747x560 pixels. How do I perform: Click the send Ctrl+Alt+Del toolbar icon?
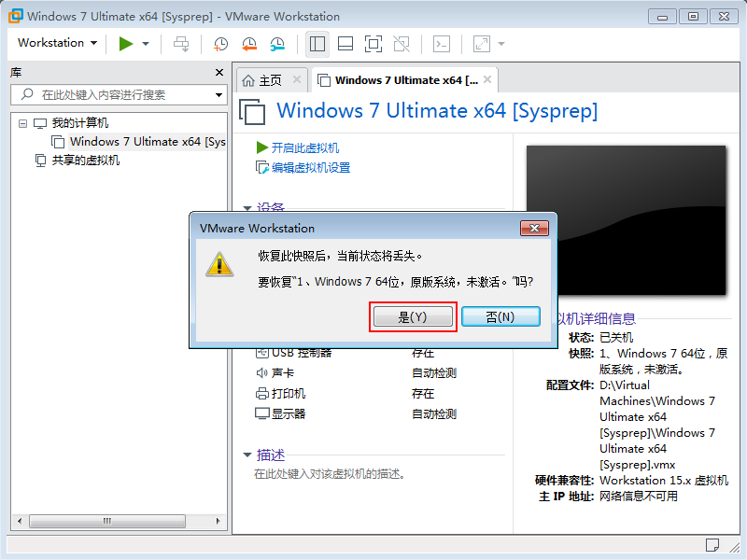pyautogui.click(x=181, y=44)
